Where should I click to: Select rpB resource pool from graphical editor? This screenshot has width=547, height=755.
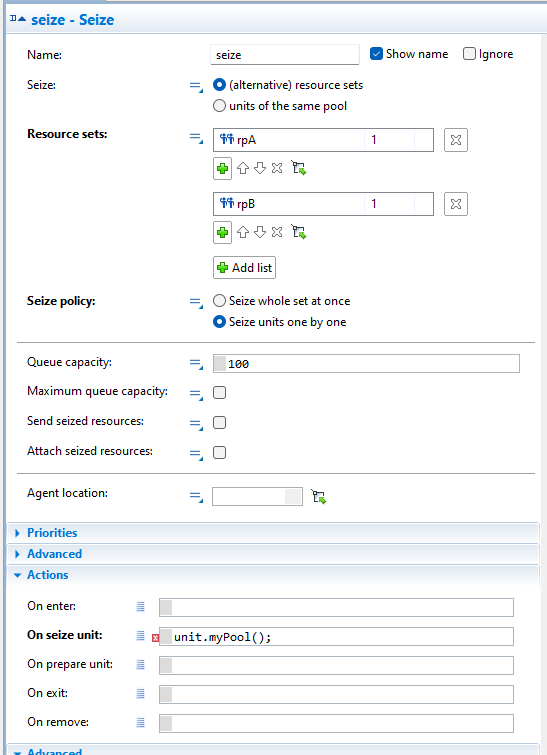coord(299,233)
